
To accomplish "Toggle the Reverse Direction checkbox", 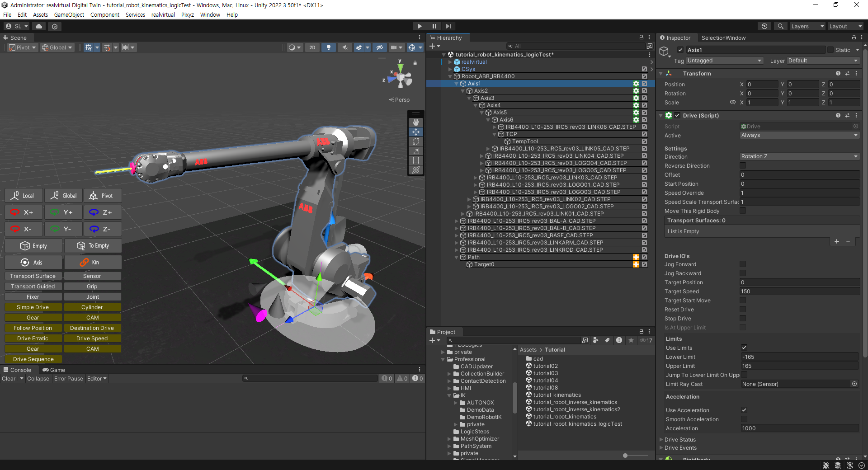I will pyautogui.click(x=743, y=166).
